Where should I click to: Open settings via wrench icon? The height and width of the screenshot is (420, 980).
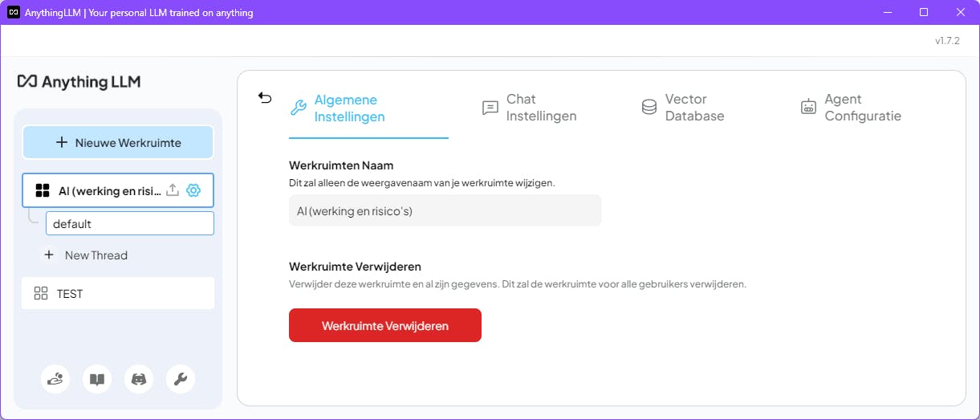(181, 379)
